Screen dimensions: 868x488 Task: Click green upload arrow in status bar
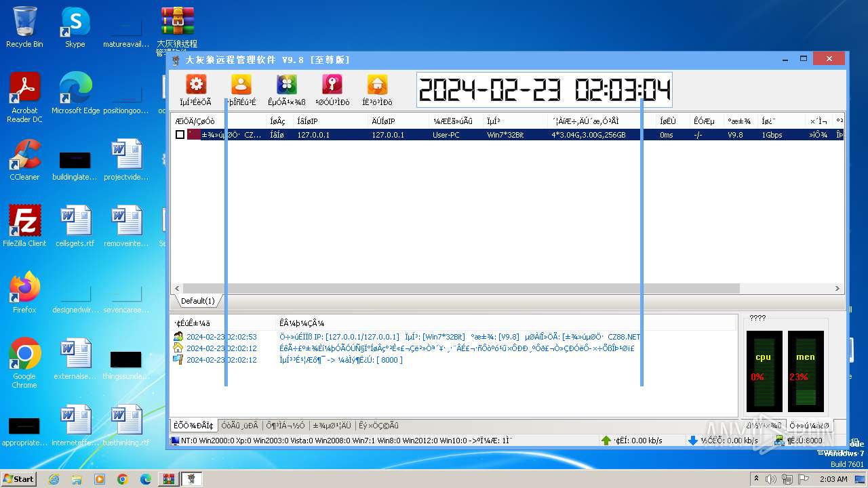click(606, 441)
